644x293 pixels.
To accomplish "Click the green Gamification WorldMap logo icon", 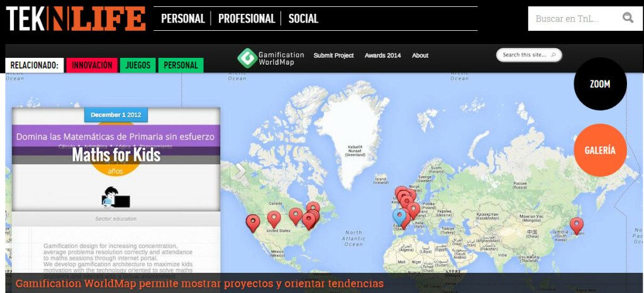I will [247, 57].
